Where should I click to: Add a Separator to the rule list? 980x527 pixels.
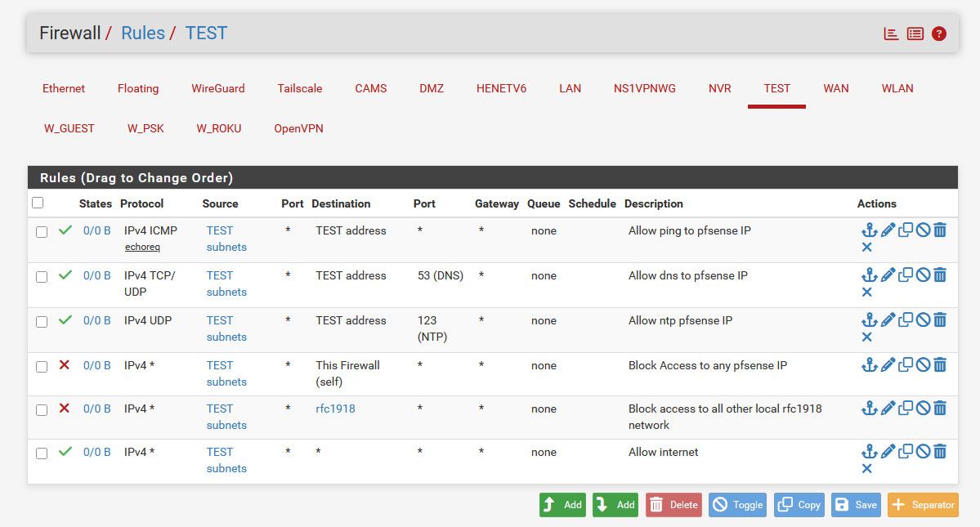click(x=923, y=505)
